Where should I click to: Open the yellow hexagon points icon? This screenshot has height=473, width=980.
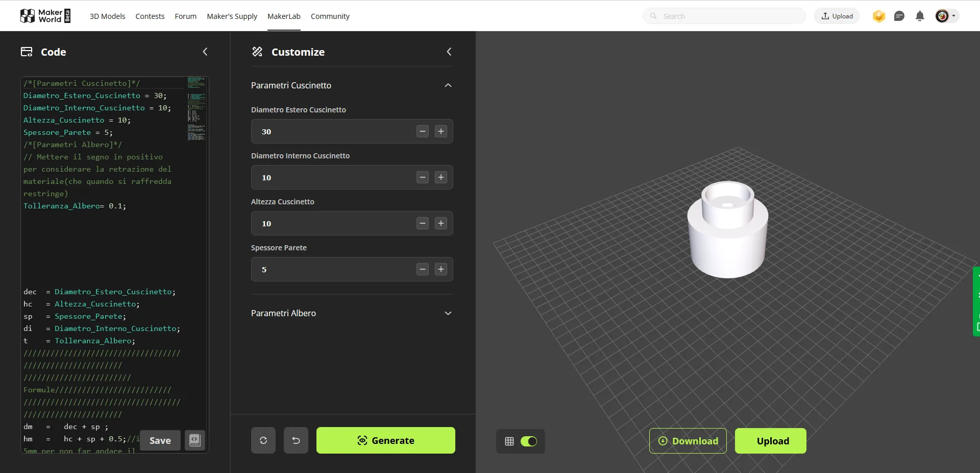coord(879,16)
